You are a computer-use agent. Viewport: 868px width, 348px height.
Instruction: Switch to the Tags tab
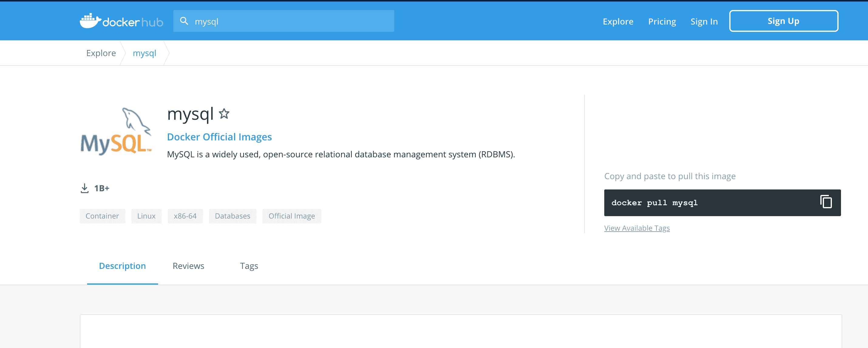pos(249,266)
